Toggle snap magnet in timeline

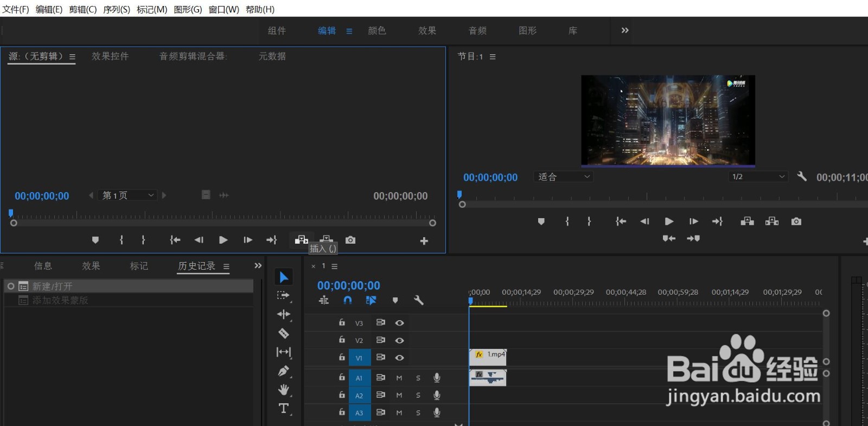coord(348,300)
